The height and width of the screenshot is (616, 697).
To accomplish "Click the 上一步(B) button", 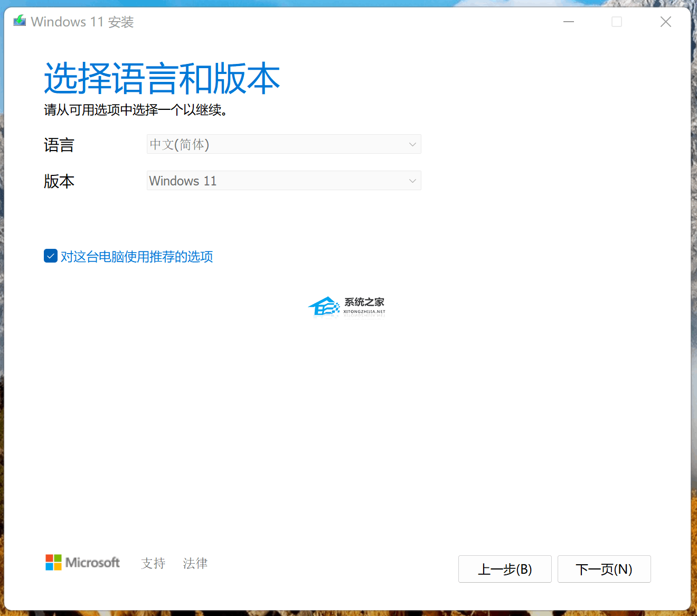I will pos(504,569).
